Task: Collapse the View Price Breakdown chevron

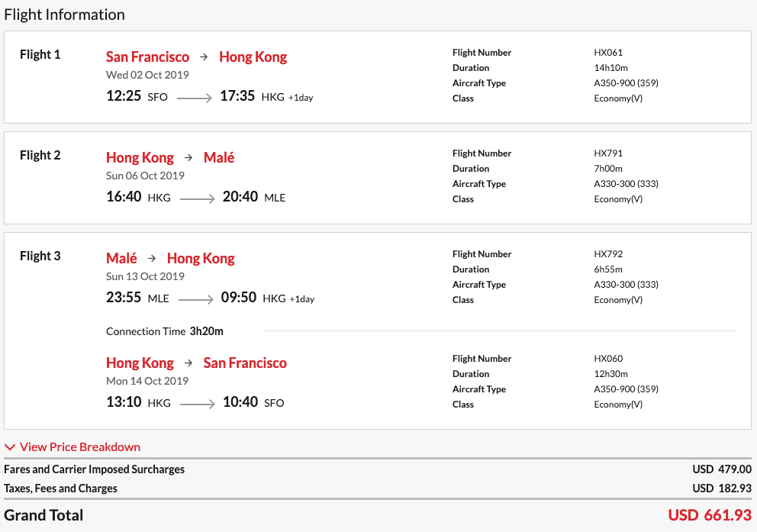Action: [10, 447]
